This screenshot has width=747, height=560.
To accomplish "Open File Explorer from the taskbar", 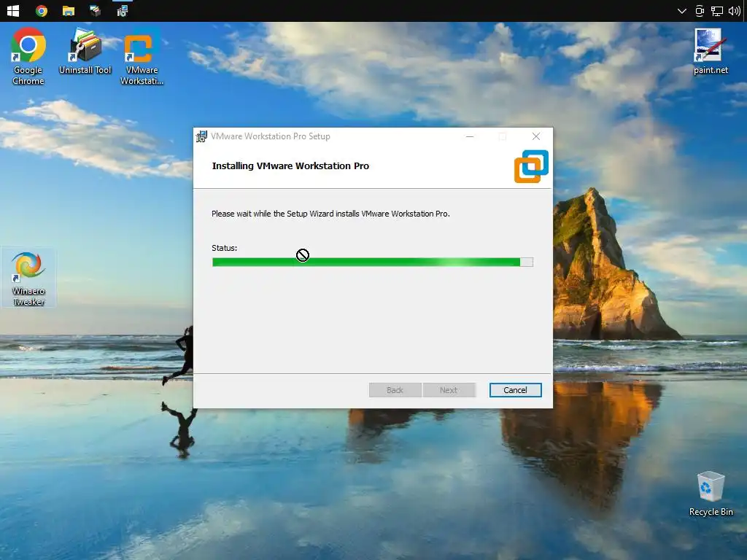I will pyautogui.click(x=69, y=10).
